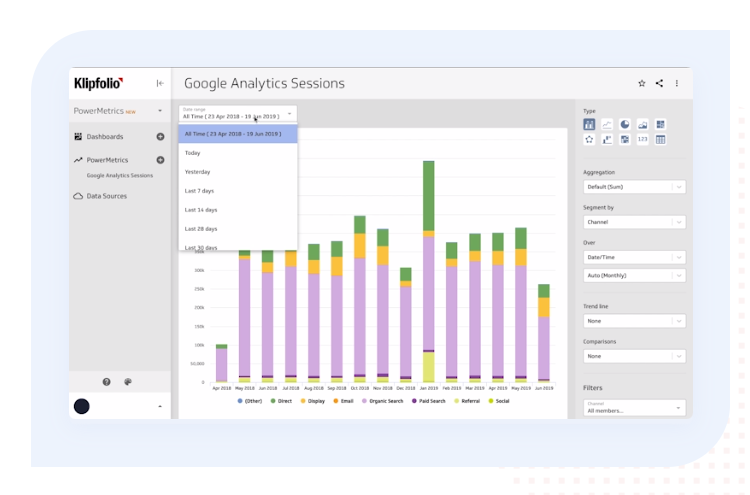Toggle the Direct legend series

[281, 401]
